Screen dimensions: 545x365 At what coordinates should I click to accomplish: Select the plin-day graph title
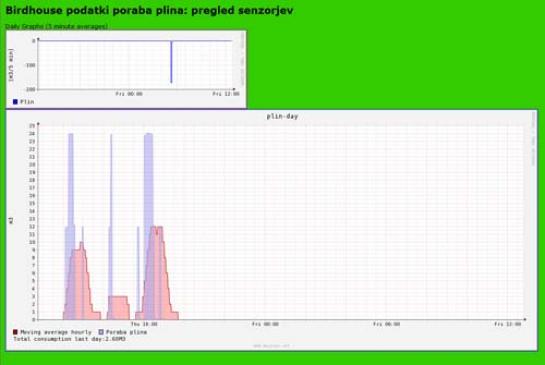point(282,116)
